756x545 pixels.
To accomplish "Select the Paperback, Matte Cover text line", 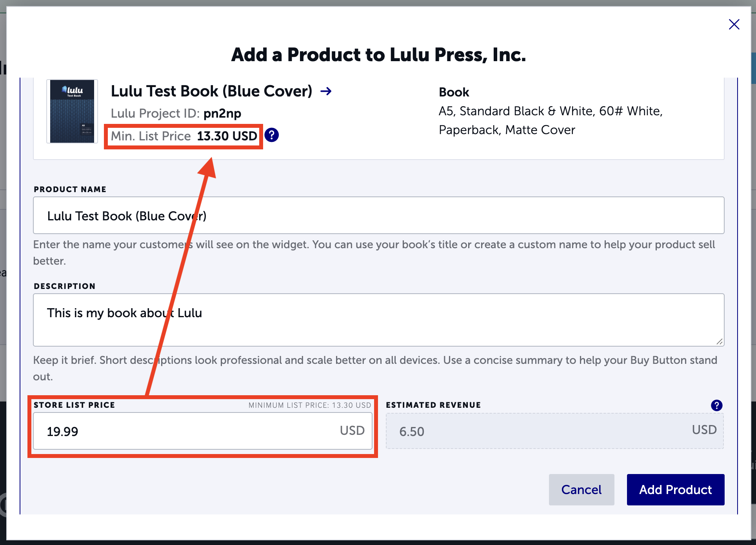I will coord(507,130).
